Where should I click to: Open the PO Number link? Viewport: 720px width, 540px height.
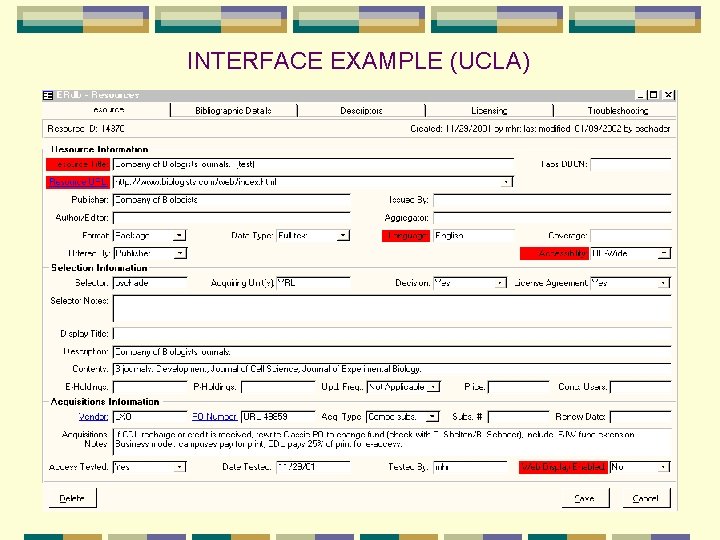click(214, 417)
